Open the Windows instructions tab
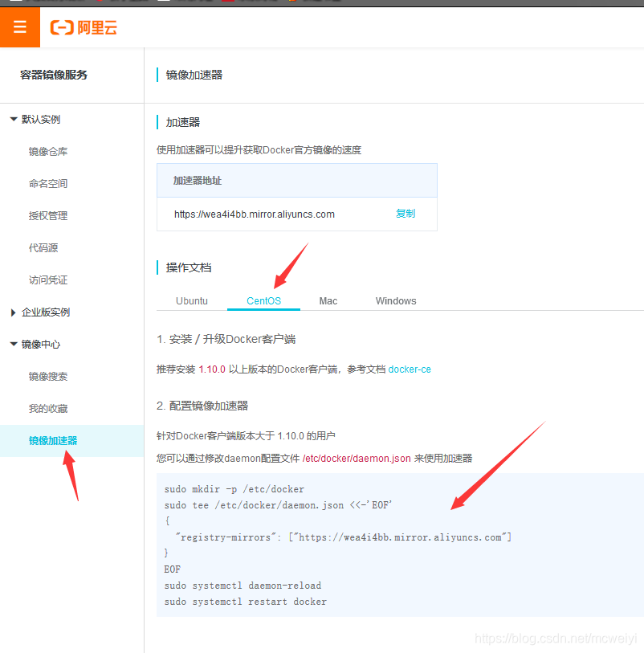The height and width of the screenshot is (653, 644). pos(395,300)
